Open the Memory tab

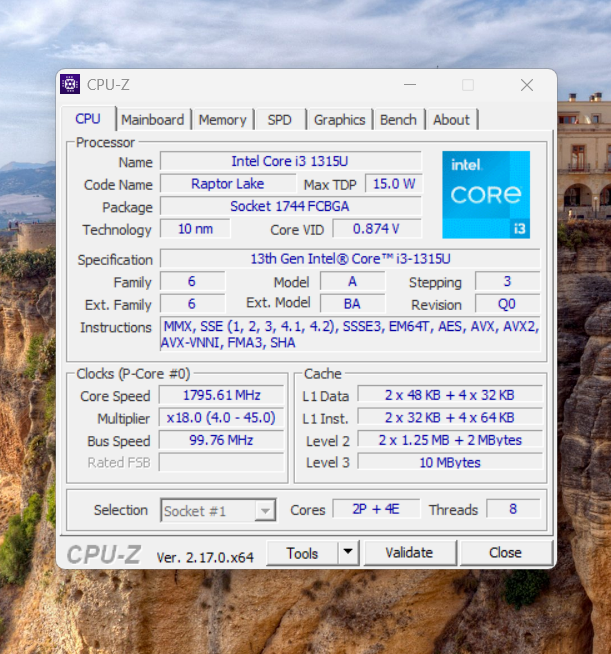pos(222,120)
